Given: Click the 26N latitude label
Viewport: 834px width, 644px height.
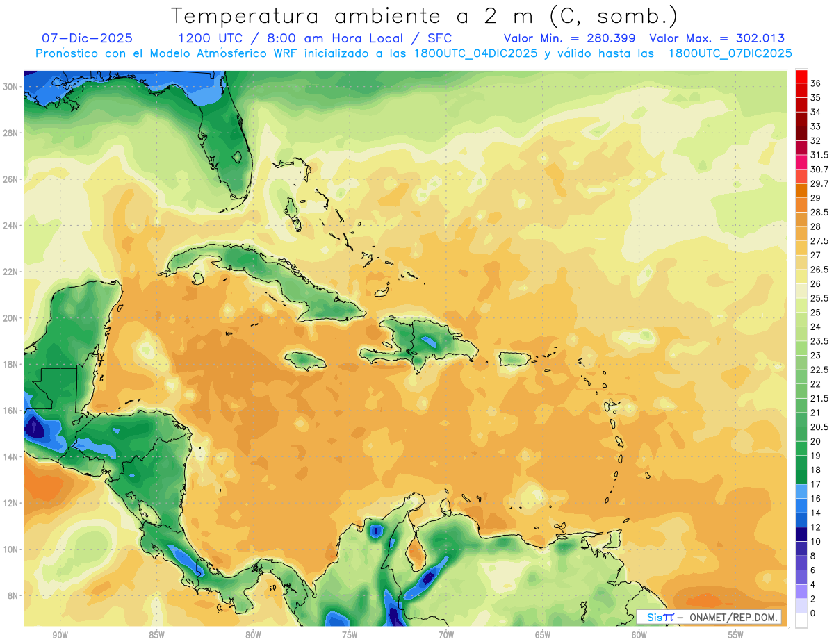Looking at the screenshot, I should [x=12, y=179].
